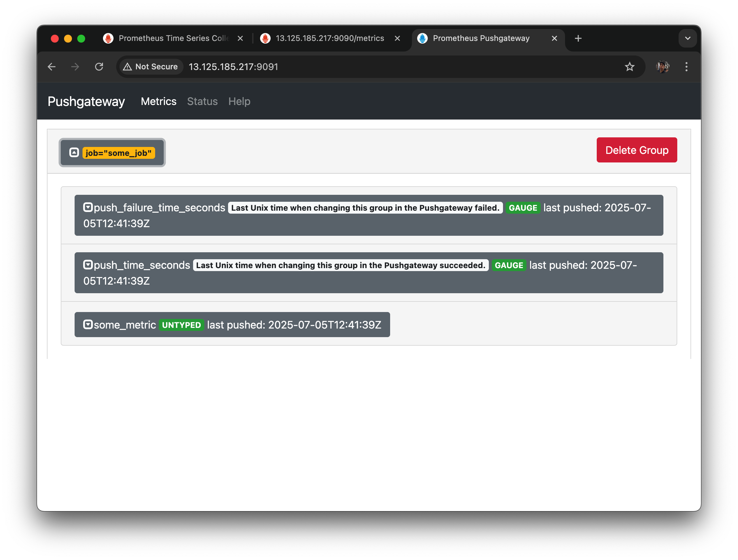The width and height of the screenshot is (738, 560).
Task: Open the Chrome three-dot menu
Action: [686, 67]
